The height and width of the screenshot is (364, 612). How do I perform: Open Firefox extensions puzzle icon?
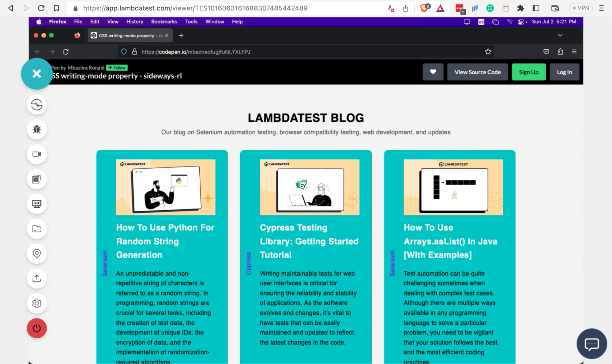pyautogui.click(x=560, y=52)
